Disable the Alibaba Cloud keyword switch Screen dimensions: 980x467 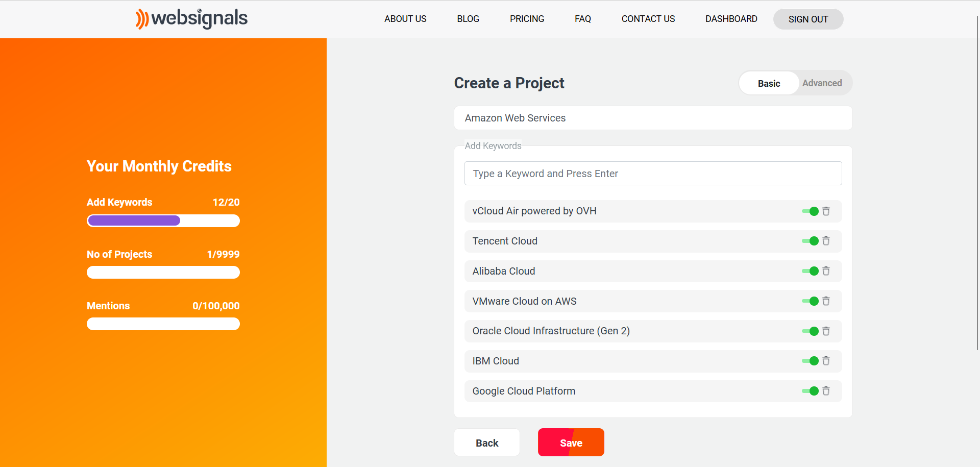pos(810,271)
